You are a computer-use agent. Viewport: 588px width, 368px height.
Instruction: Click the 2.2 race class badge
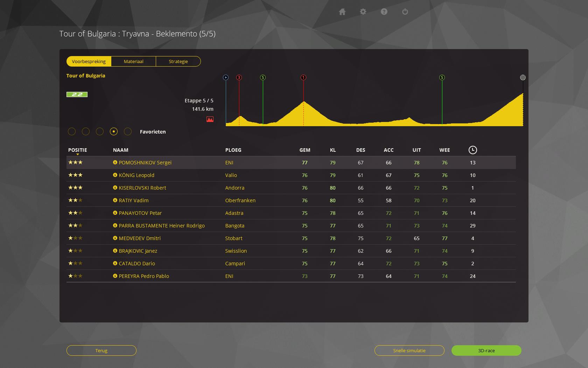77,94
